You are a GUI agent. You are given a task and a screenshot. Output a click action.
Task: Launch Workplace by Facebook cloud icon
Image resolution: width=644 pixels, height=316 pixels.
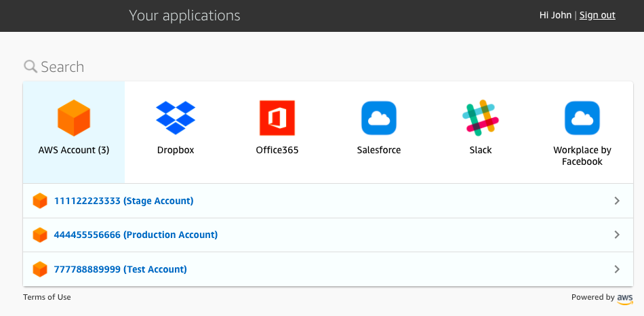coord(582,118)
